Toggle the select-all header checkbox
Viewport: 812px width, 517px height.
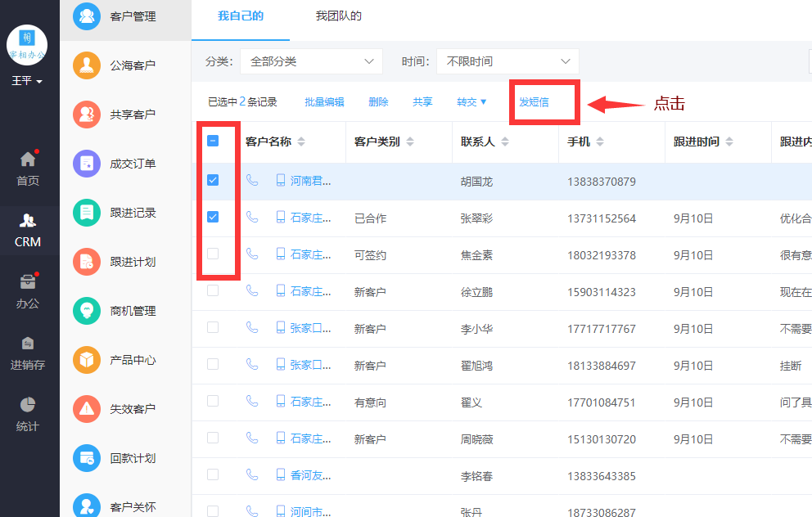click(x=213, y=141)
